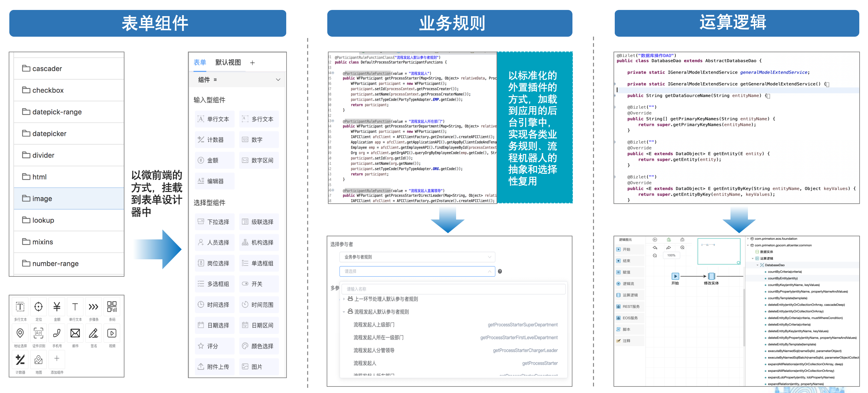Image resolution: width=868 pixels, height=393 pixels.
Task: Switch to the 表单 tab
Action: click(199, 62)
